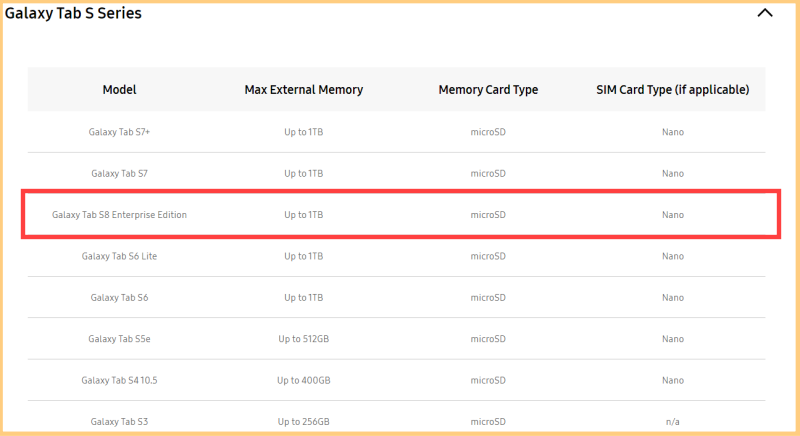Click Nano in Galaxy Tab S7+ row
Viewport: 800px width, 436px height.
(x=673, y=132)
